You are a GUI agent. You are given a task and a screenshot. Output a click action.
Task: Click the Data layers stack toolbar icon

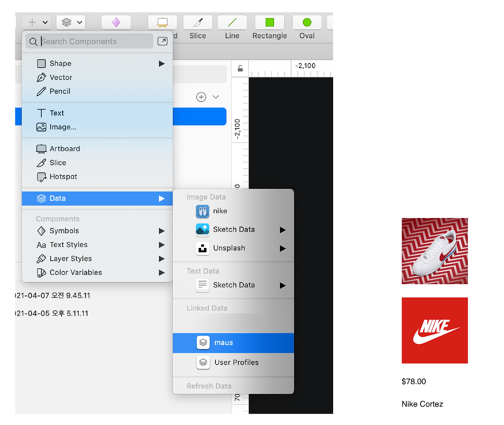point(67,22)
